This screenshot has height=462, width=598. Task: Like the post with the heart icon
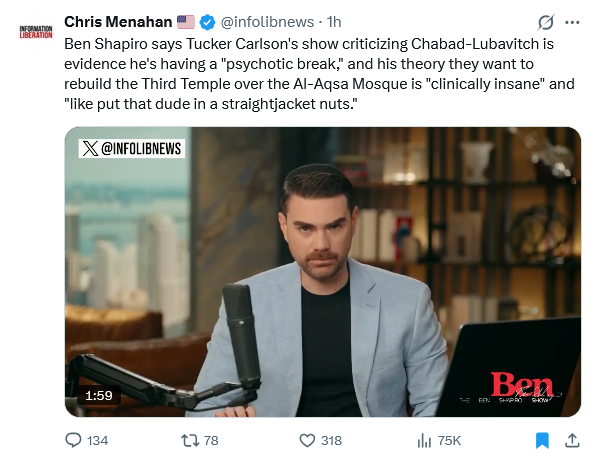[307, 441]
